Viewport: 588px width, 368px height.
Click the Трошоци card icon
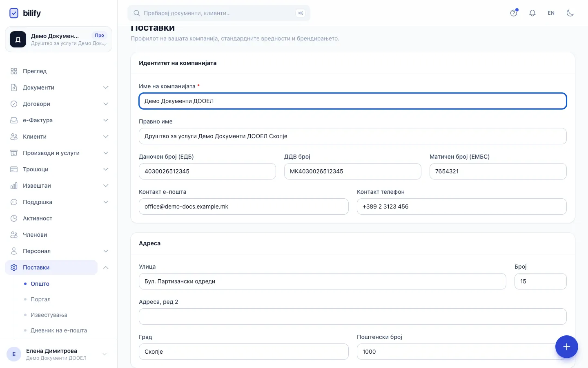click(14, 169)
